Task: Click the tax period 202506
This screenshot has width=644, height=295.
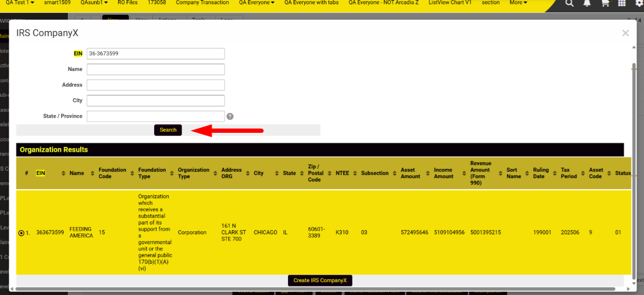Action: pyautogui.click(x=570, y=233)
